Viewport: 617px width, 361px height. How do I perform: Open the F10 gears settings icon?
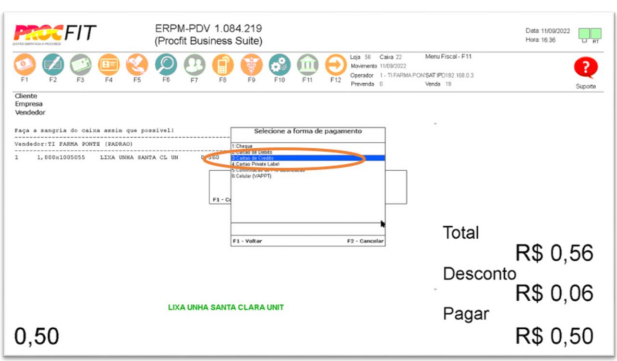pos(279,65)
